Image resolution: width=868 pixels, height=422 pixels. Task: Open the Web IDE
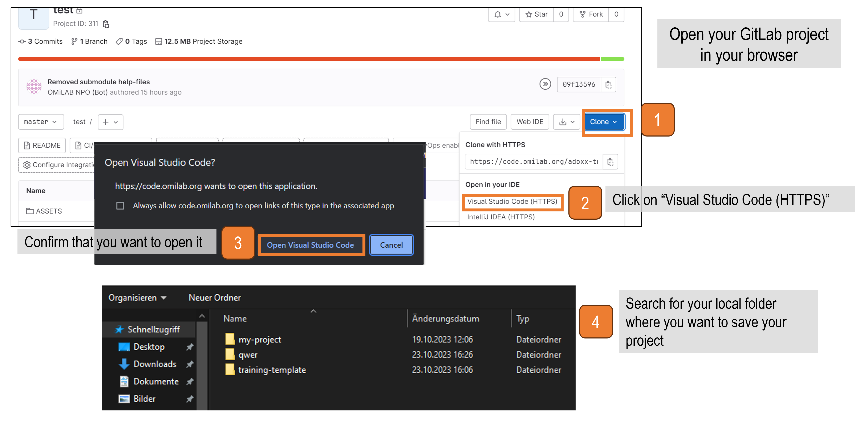[530, 122]
